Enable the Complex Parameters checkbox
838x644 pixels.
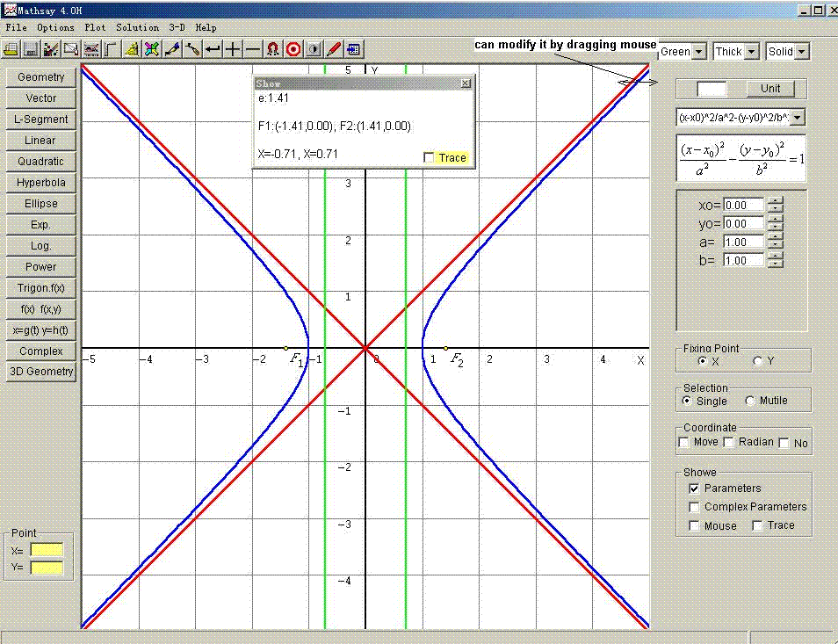click(x=694, y=507)
